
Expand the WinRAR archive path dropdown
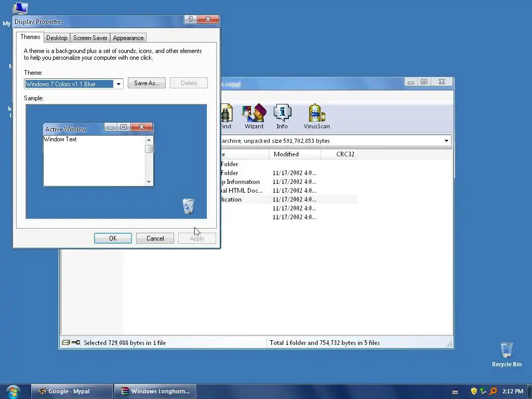click(x=446, y=140)
